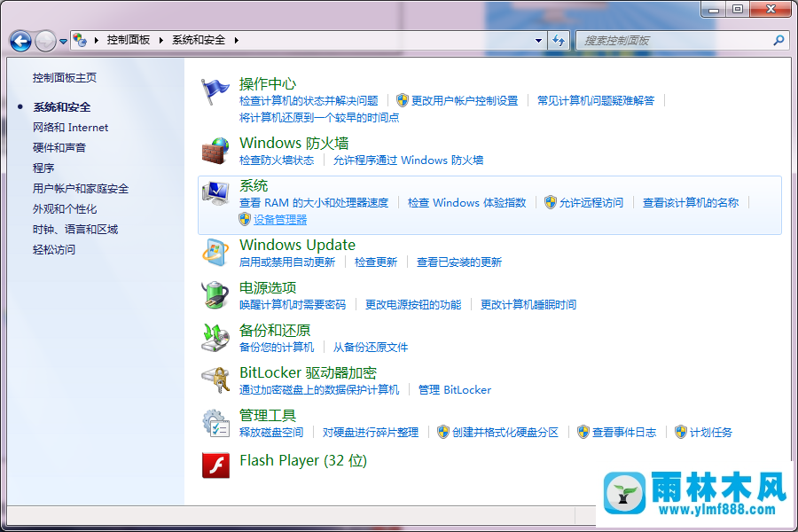Screen dimensions: 798x532
Task: Click the Windows Update icon
Action: (x=215, y=253)
